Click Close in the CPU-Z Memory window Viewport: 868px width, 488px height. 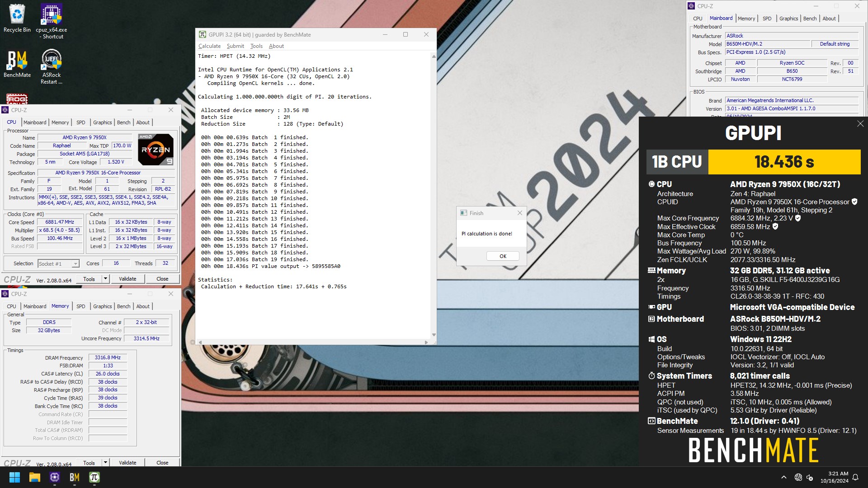[x=162, y=463]
